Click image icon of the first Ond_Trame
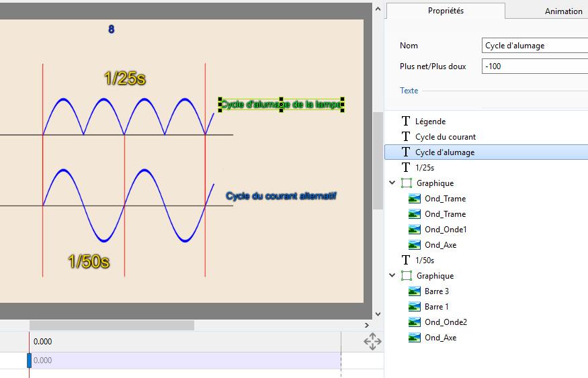Screen dimensions: 588x378 point(415,199)
